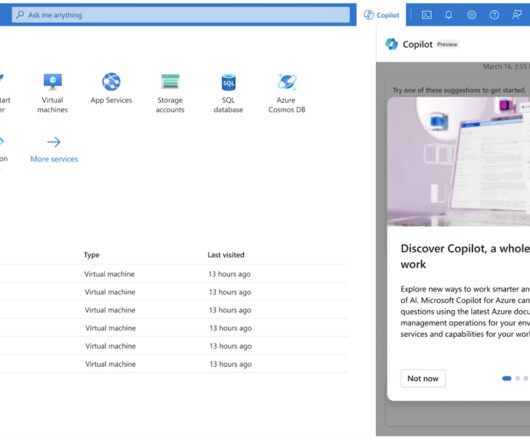Click the first row's 13 hours ago
530x442 pixels.
pyautogui.click(x=230, y=274)
